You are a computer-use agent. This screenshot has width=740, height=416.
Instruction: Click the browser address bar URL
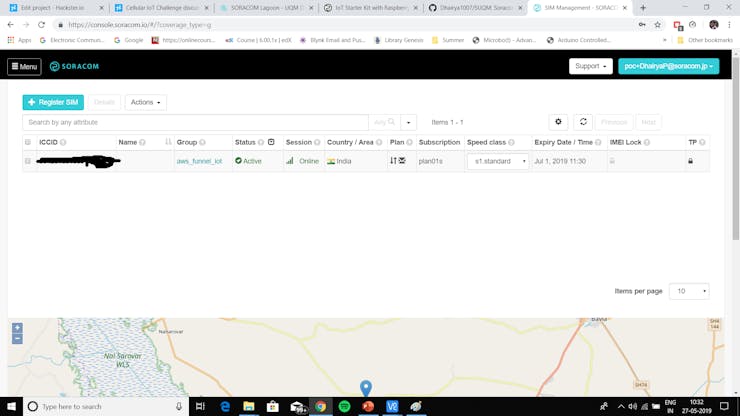click(x=140, y=25)
